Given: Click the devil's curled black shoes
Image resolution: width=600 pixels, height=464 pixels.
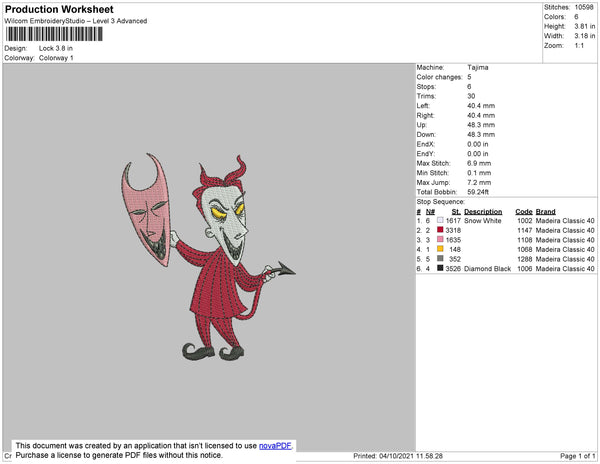Looking at the screenshot, I should [x=213, y=352].
